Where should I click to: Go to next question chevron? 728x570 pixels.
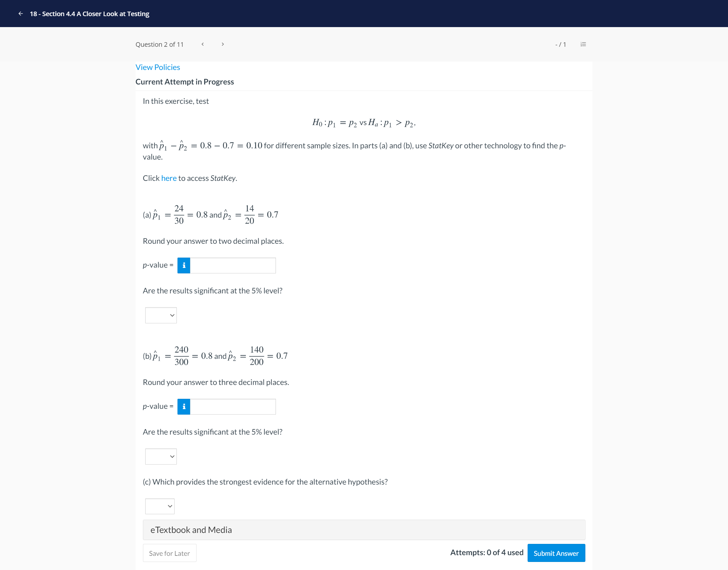(223, 44)
